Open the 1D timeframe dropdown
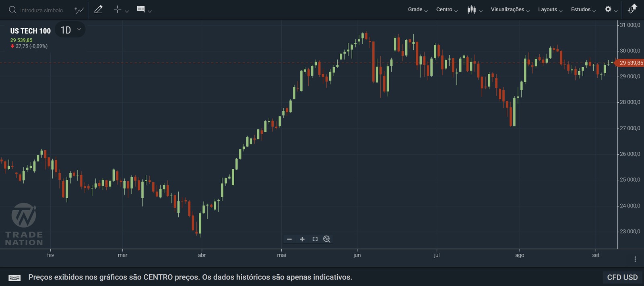Image resolution: width=644 pixels, height=286 pixels. coord(70,30)
